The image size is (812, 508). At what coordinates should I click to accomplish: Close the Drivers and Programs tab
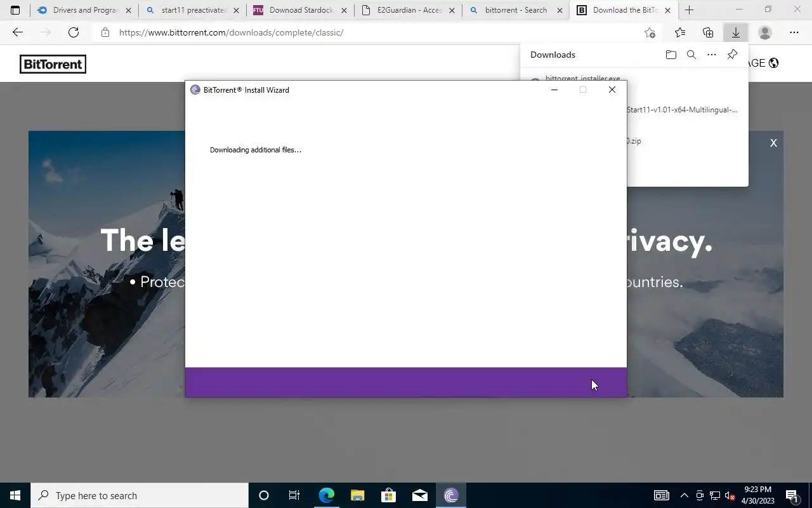pyautogui.click(x=128, y=10)
